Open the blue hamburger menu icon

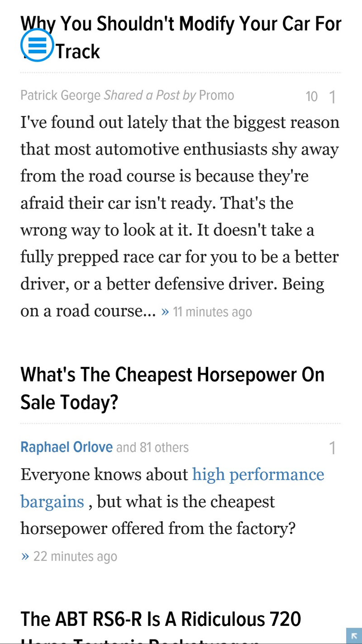[37, 45]
